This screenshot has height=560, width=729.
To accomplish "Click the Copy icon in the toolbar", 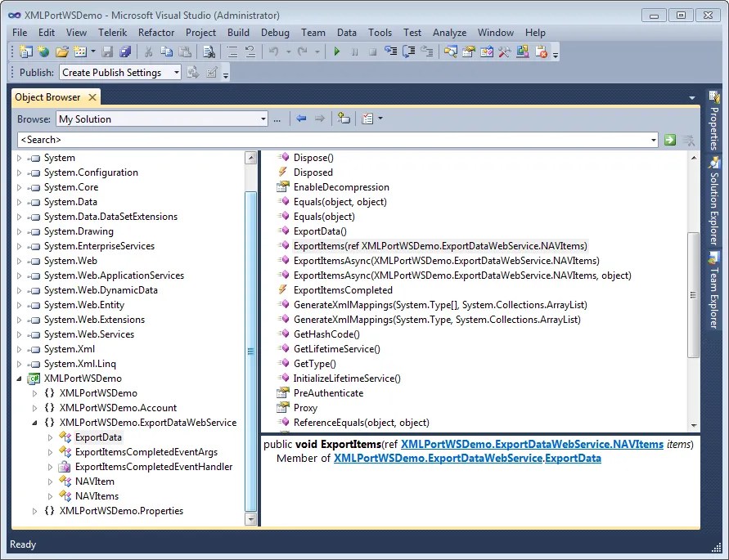I will click(x=166, y=52).
